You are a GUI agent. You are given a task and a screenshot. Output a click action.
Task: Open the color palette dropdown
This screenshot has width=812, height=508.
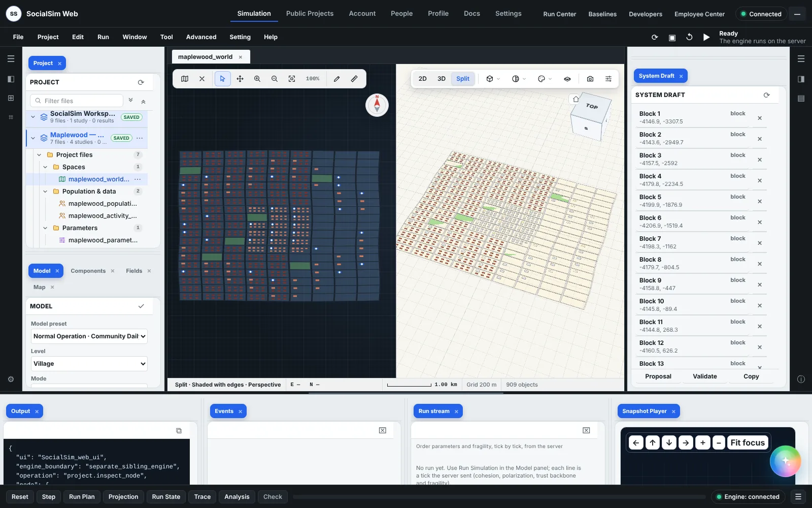(x=545, y=79)
